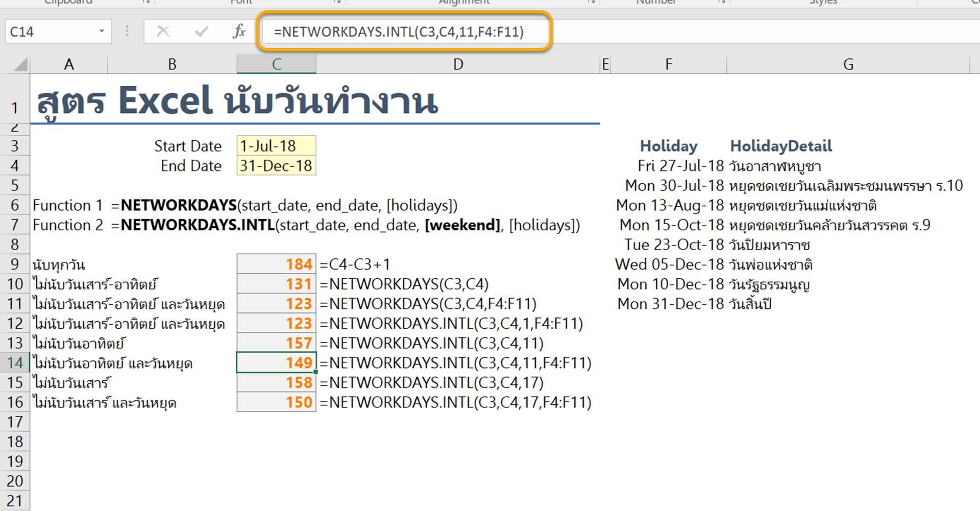Click the นับทุกวัน label in row 9
This screenshot has height=511, width=980.
coord(59,265)
